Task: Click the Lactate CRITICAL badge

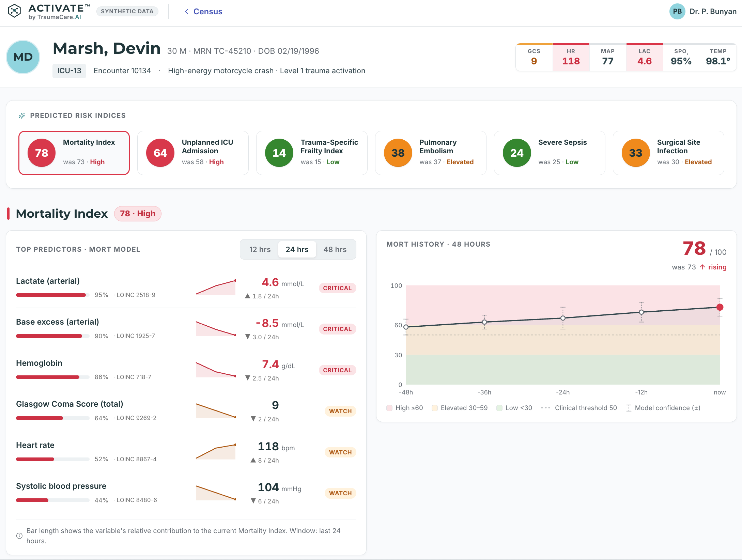Action: pos(337,288)
